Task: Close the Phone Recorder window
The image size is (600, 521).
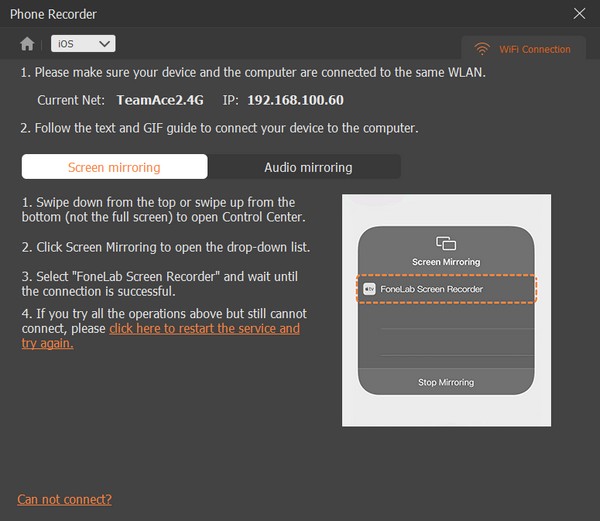Action: tap(579, 14)
